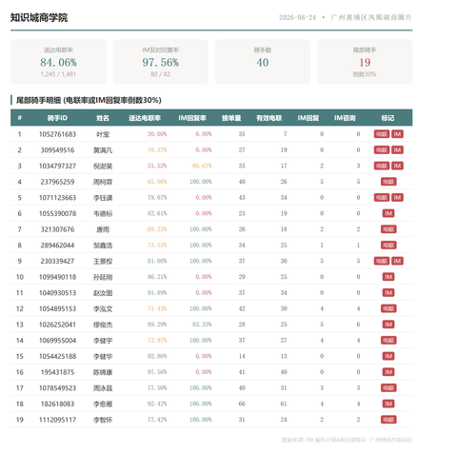Click rider ID 1112095117
The image size is (476, 454).
coord(57,420)
